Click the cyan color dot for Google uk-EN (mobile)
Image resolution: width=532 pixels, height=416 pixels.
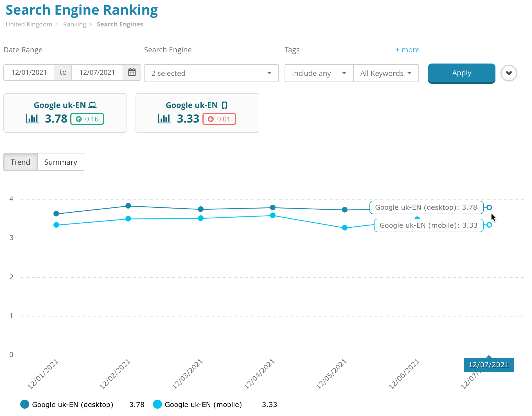click(x=158, y=404)
